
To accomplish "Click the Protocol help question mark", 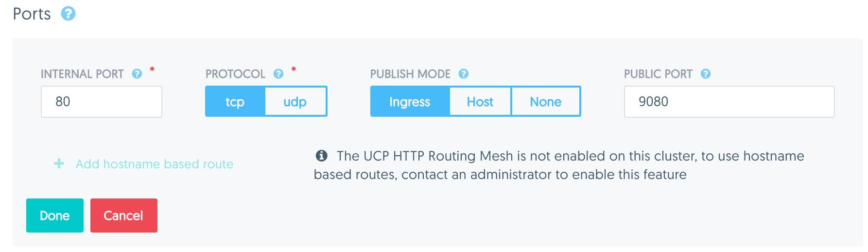I will pos(278,74).
